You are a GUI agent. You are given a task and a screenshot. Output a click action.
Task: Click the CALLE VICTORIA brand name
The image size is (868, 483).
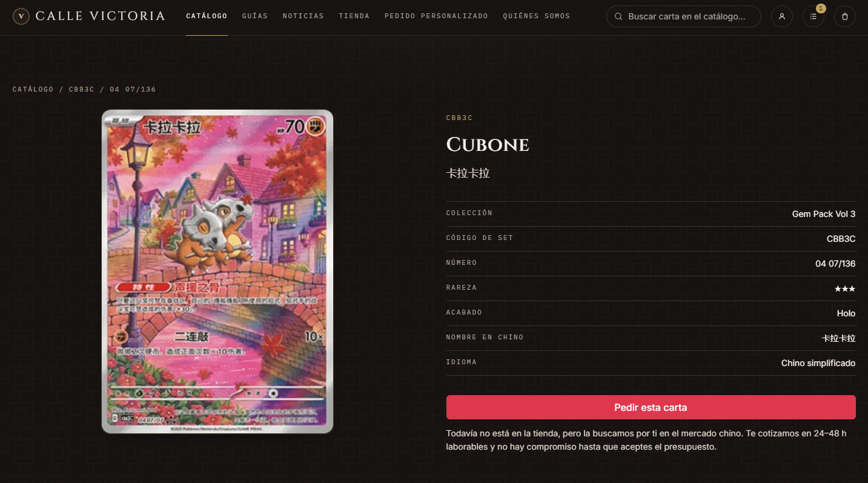point(101,16)
